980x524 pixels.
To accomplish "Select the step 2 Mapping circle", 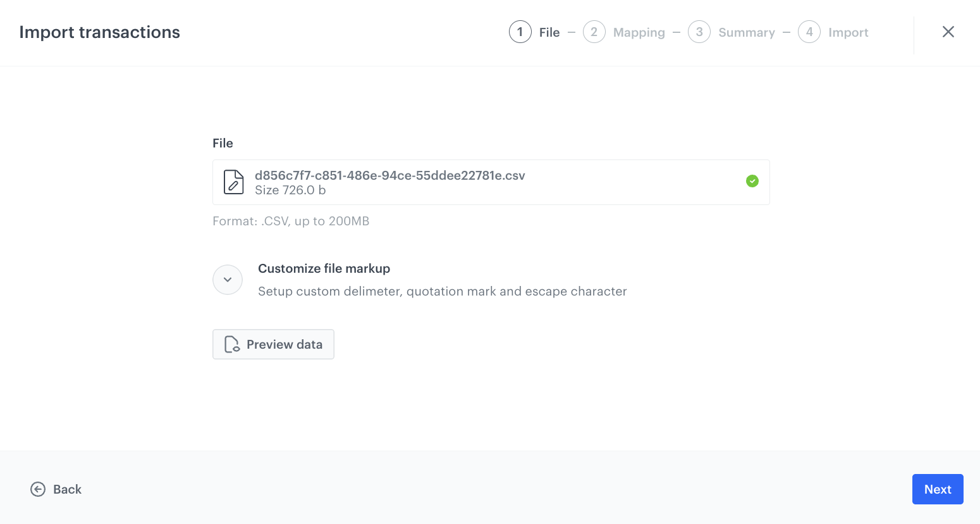I will [x=594, y=32].
